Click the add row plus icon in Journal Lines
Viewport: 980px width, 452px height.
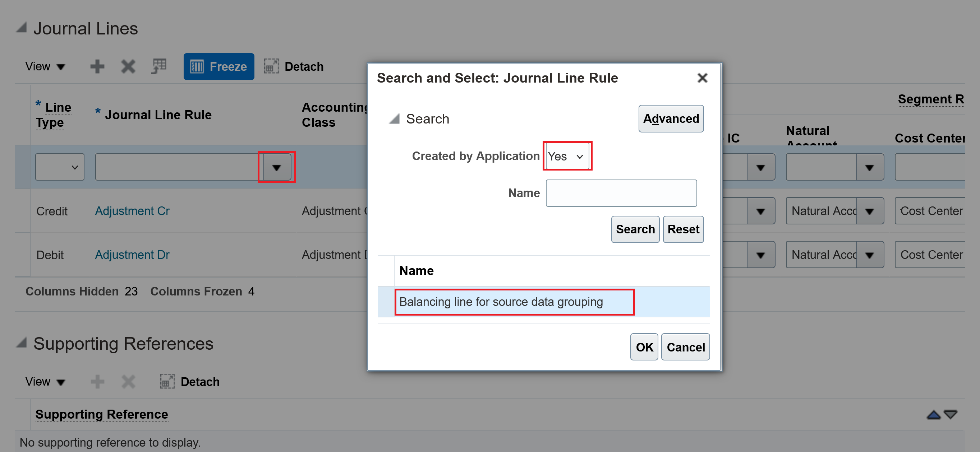[x=97, y=66]
